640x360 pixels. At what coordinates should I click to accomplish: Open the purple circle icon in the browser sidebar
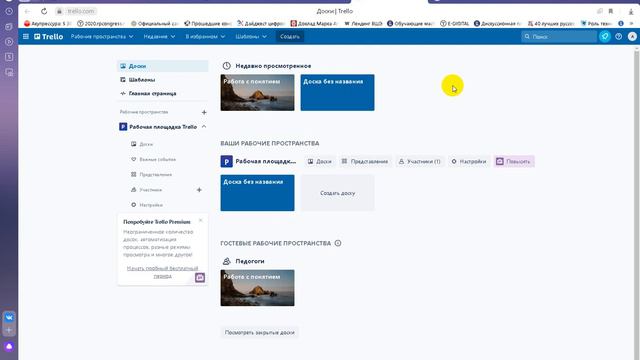(x=9, y=347)
